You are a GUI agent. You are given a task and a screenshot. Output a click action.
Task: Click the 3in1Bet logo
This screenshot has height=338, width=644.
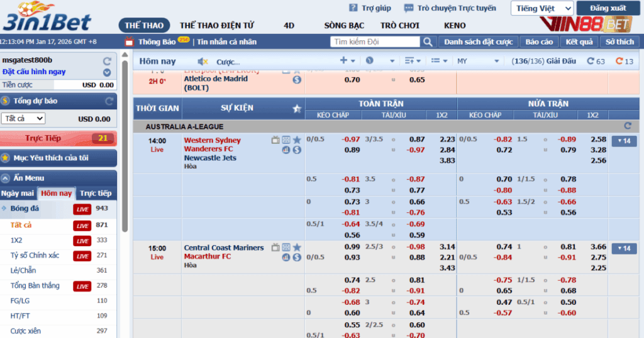[x=47, y=17]
